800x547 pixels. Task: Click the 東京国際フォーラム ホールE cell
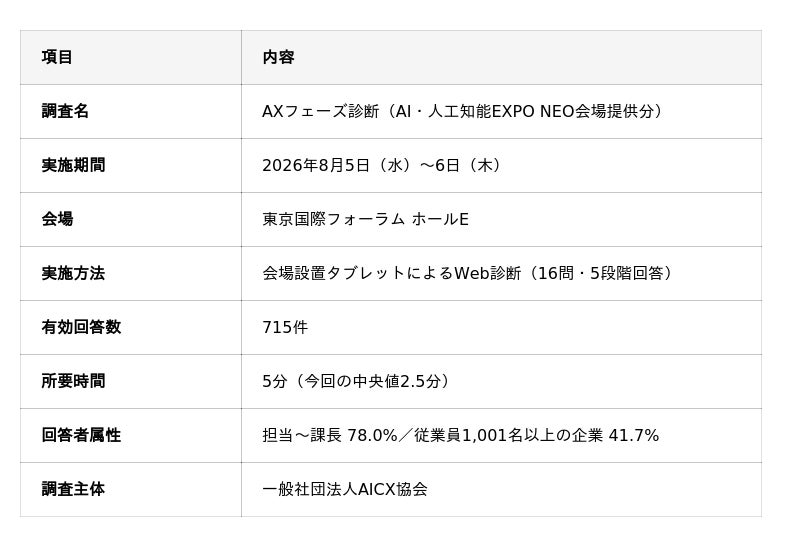point(502,219)
